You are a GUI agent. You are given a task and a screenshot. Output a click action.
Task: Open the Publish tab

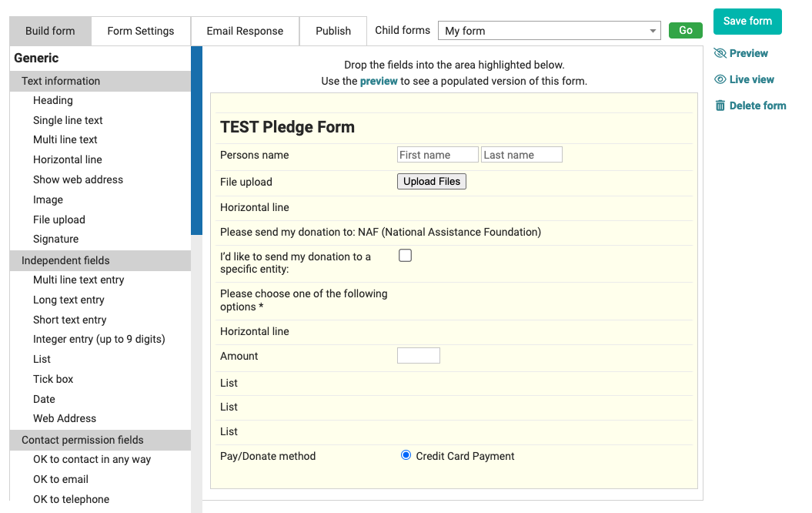tap(332, 31)
